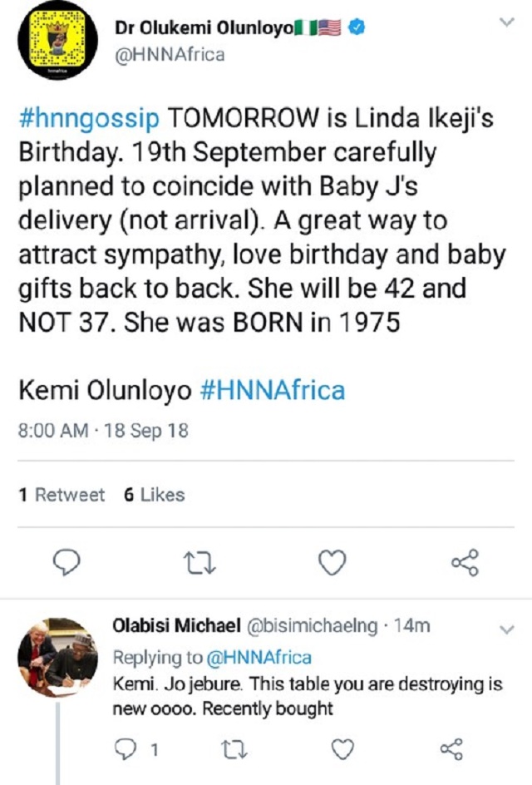Reply to Olabisi Michael's comment
This screenshot has width=532, height=785.
125,748
